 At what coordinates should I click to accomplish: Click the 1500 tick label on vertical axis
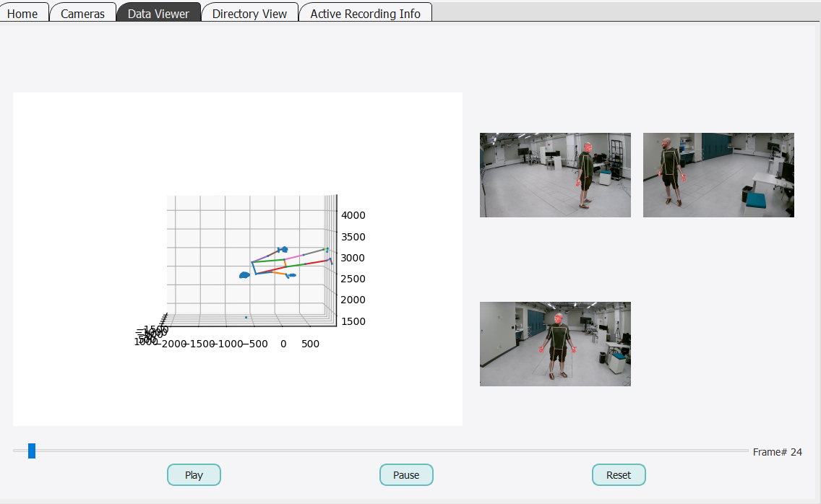click(x=353, y=321)
